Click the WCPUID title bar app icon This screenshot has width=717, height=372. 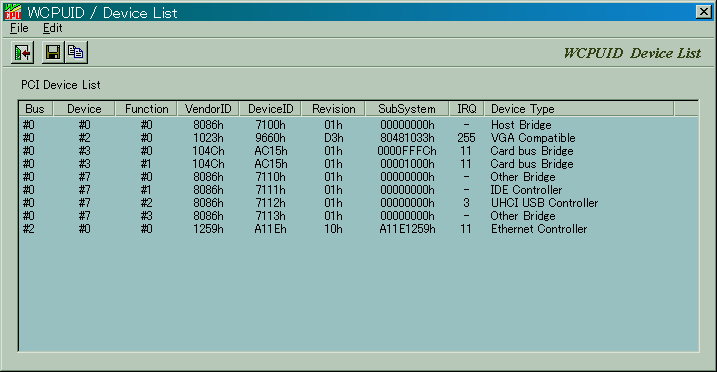click(12, 12)
